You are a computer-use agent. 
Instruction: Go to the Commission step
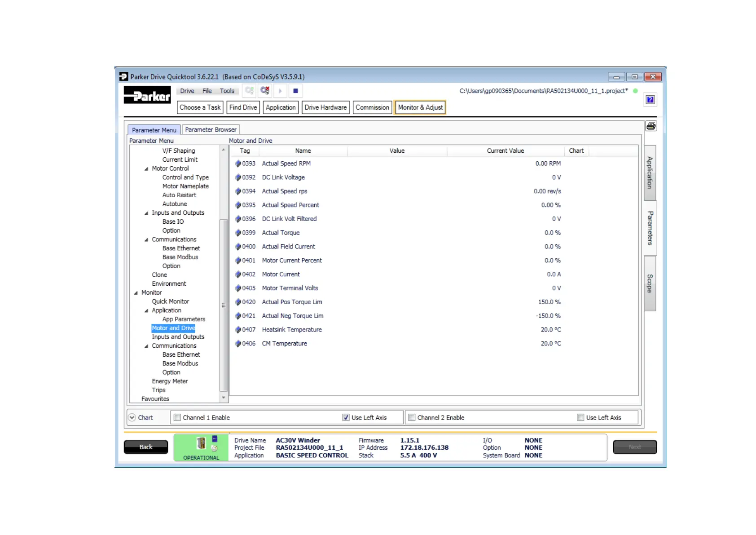[372, 107]
